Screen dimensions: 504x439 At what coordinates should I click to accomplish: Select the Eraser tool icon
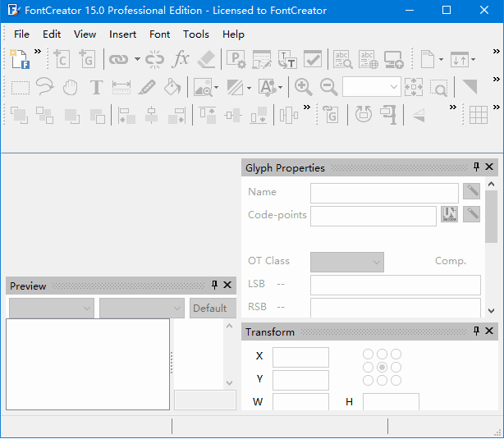point(206,59)
